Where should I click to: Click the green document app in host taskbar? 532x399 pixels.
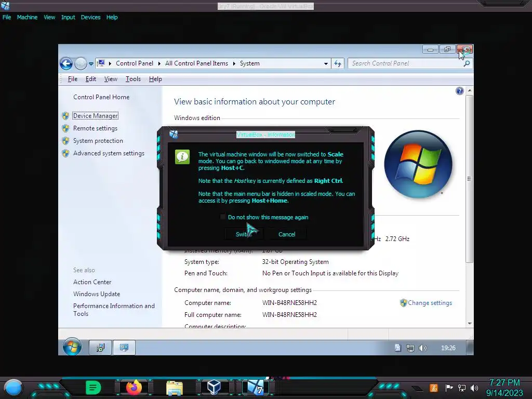93,388
